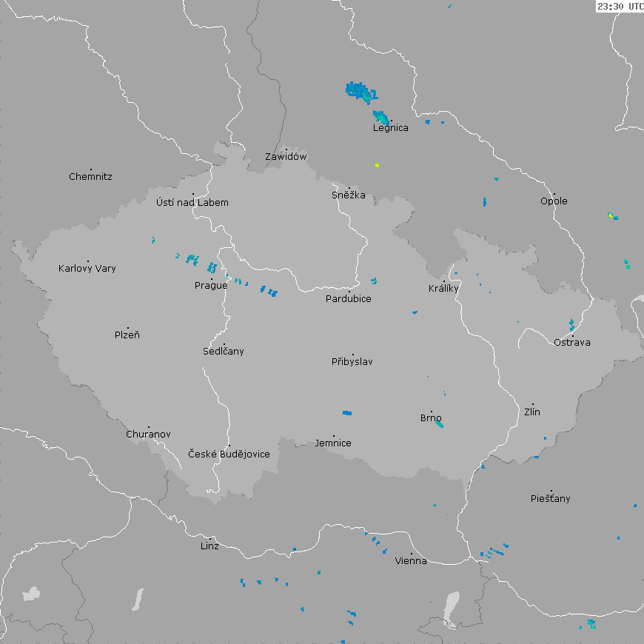Click the yellow lightning strike below Legnica
The height and width of the screenshot is (644, 644).
(377, 164)
